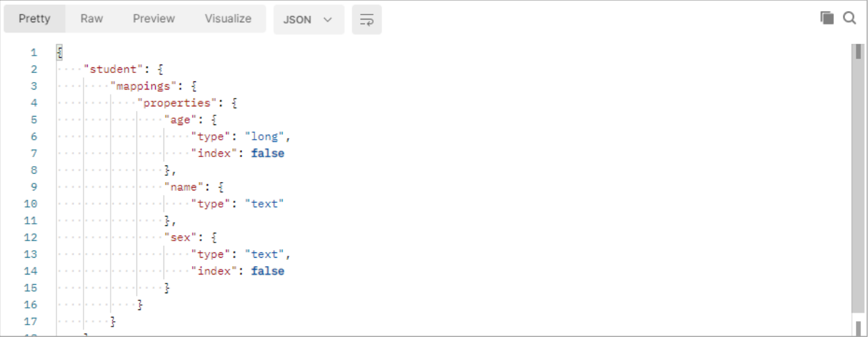Click the "name" property key
The image size is (868, 337).
pos(184,187)
